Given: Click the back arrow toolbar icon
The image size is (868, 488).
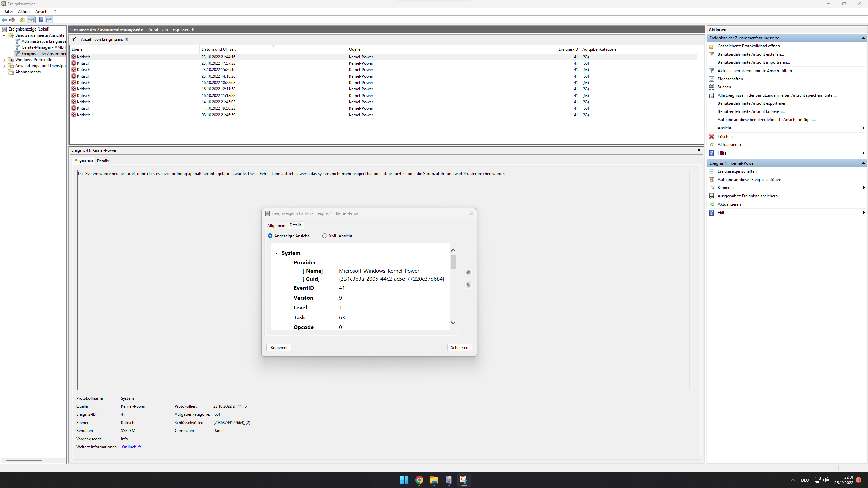Looking at the screenshot, I should (x=4, y=20).
